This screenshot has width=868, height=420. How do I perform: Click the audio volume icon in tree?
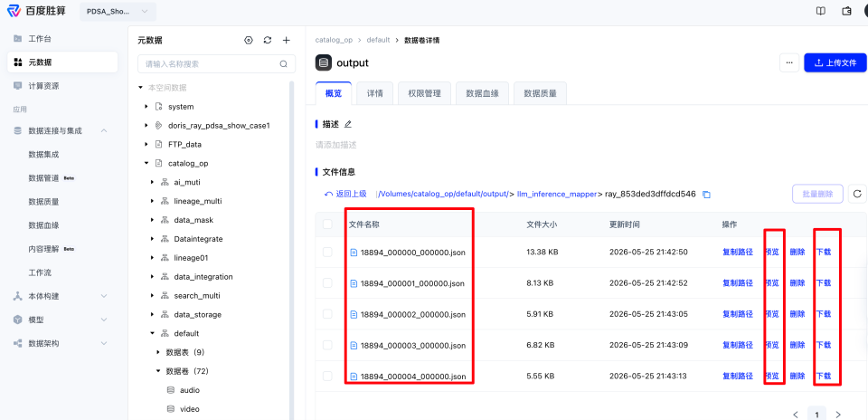[x=171, y=390]
